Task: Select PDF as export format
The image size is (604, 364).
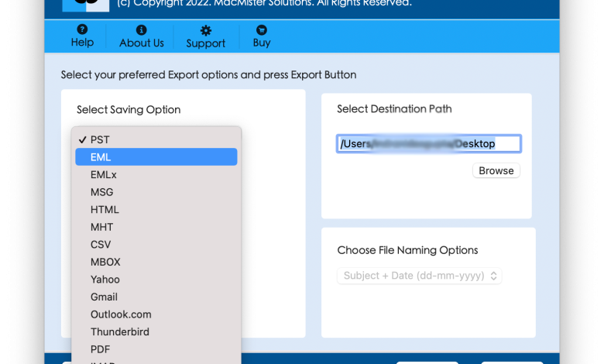Action: pyautogui.click(x=156, y=349)
